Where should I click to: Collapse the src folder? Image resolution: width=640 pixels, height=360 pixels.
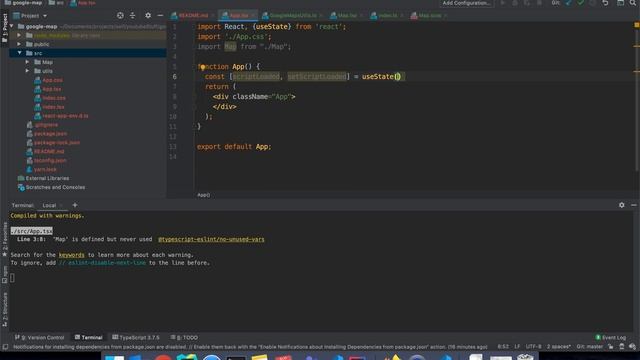(x=19, y=53)
